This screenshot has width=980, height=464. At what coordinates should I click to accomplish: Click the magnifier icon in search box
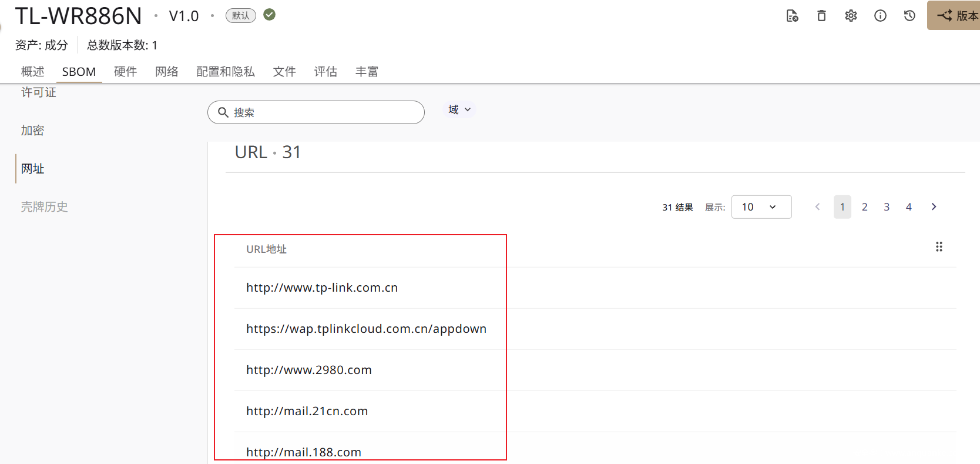pyautogui.click(x=223, y=112)
